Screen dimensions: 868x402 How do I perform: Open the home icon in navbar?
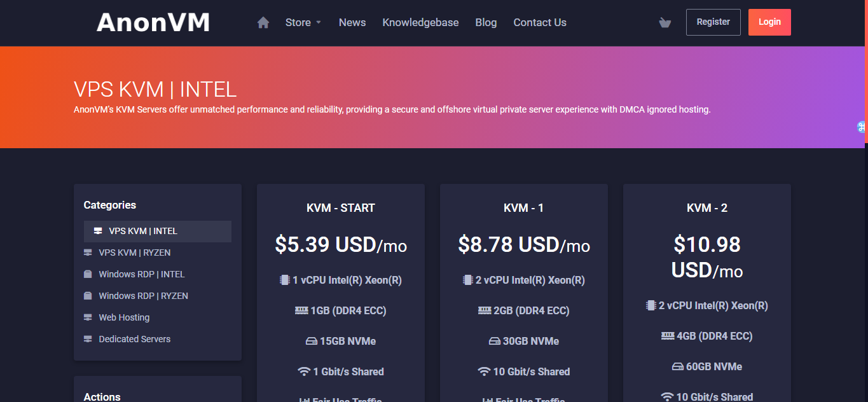263,22
